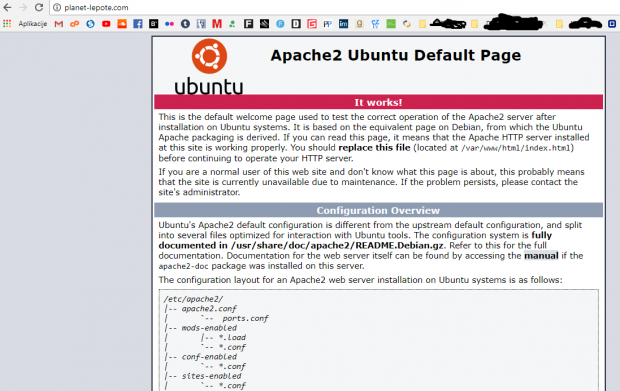This screenshot has height=391, width=620.
Task: Open the PP bookmark
Action: tap(327, 24)
